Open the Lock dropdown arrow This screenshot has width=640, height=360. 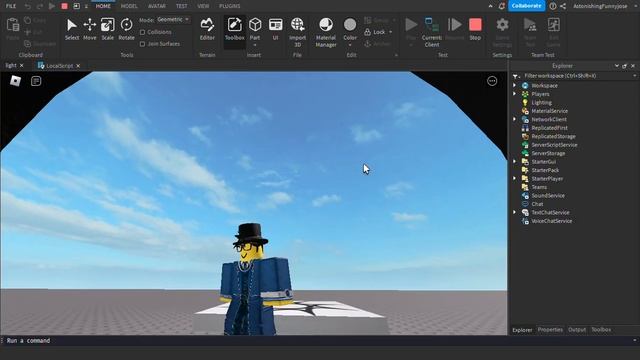[391, 32]
